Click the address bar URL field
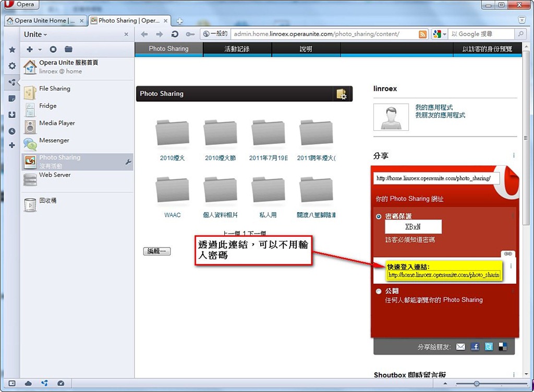This screenshot has width=534, height=392. [x=323, y=34]
